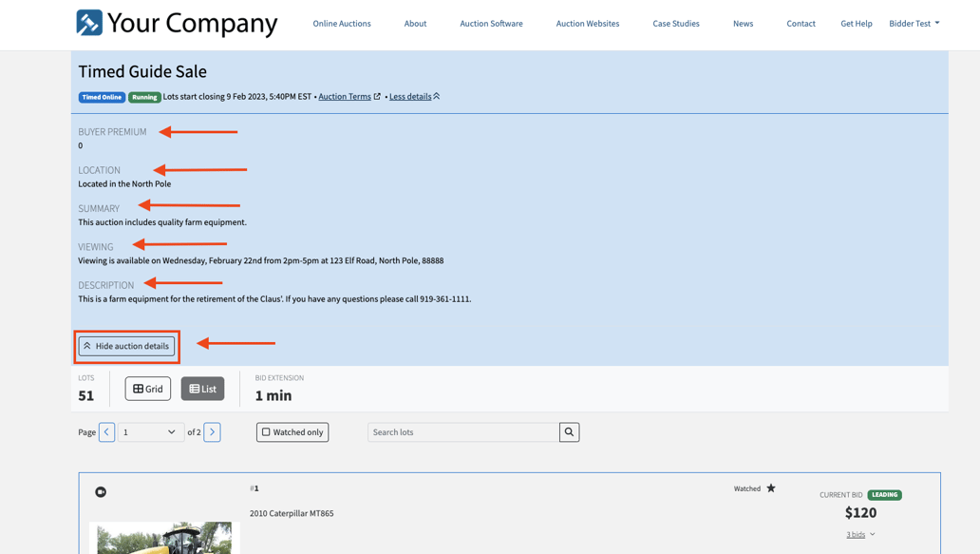Click the Your Company logo icon
Viewport: 980px width, 554px height.
tap(89, 23)
